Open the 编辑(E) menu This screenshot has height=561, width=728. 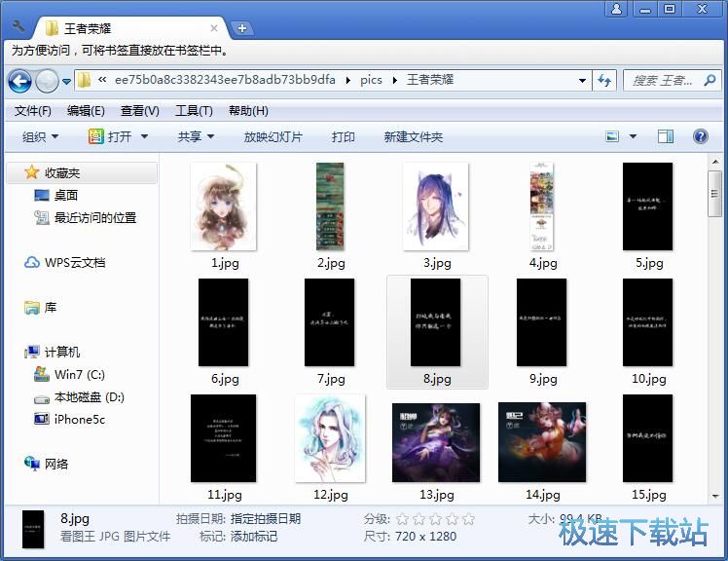(86, 111)
